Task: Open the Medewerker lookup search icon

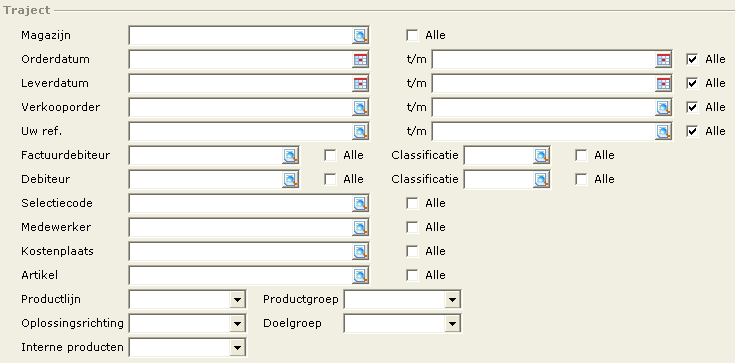Action: click(360, 227)
